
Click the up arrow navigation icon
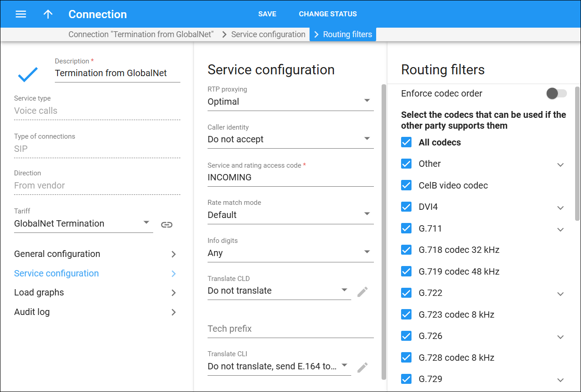(x=48, y=14)
